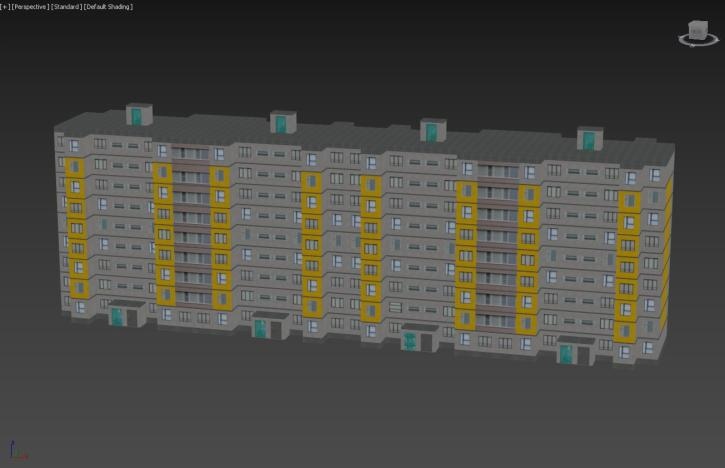Viewport: 725px width, 468px height.
Task: Click the third teal entrance door from left
Action: point(409,341)
